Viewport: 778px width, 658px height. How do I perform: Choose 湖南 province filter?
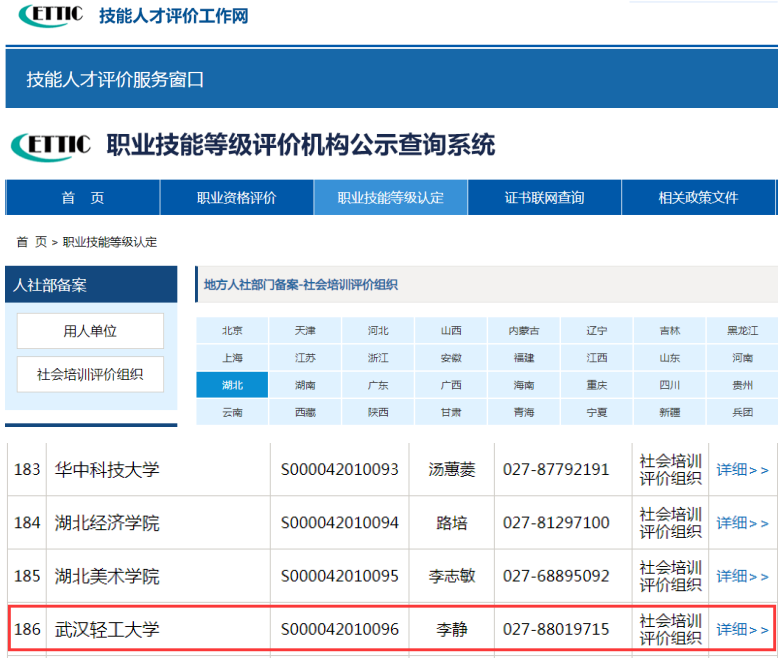tap(305, 385)
